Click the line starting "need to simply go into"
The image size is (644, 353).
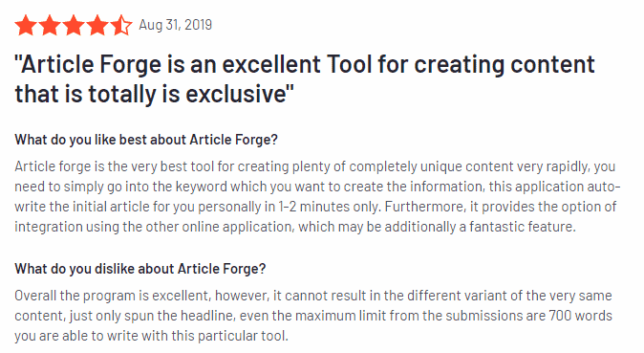tap(317, 187)
